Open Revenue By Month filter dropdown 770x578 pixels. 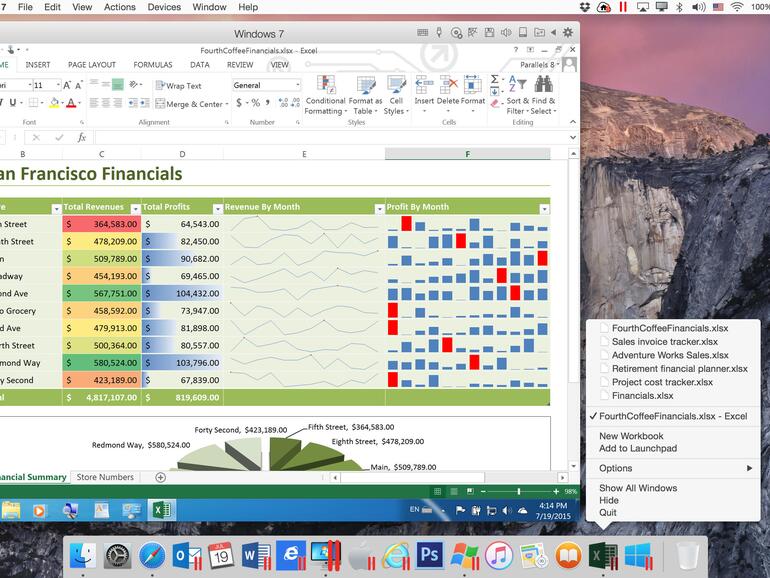point(379,209)
